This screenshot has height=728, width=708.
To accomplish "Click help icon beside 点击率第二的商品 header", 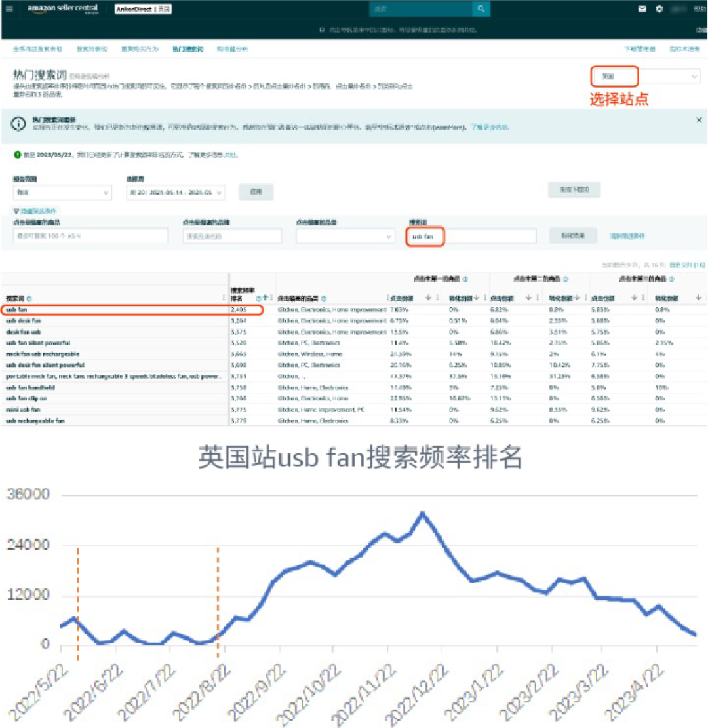I will pyautogui.click(x=565, y=279).
